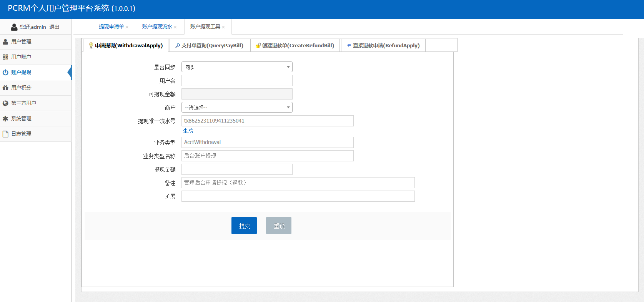Focus the 用户名 input field
The height and width of the screenshot is (302, 644).
pyautogui.click(x=237, y=80)
